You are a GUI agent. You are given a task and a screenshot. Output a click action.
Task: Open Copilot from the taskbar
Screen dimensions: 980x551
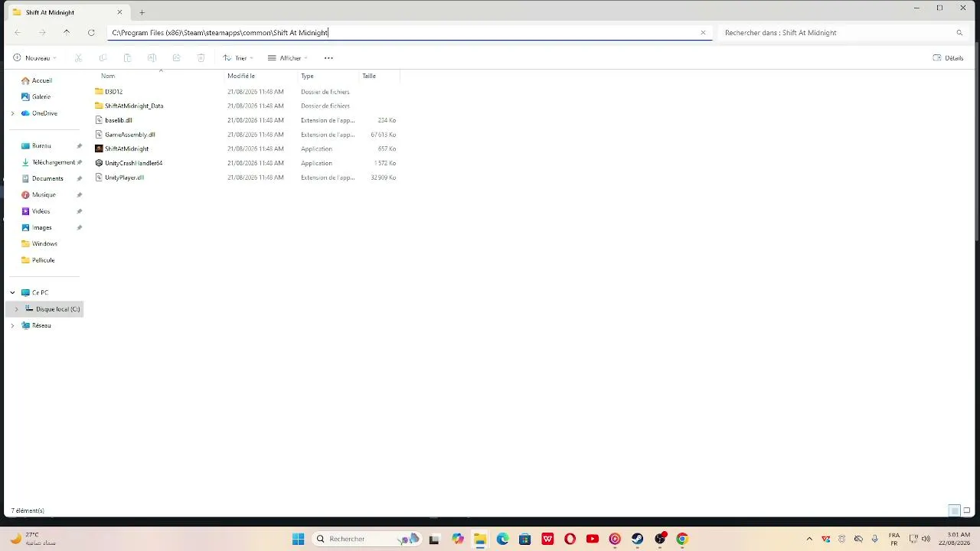point(458,539)
